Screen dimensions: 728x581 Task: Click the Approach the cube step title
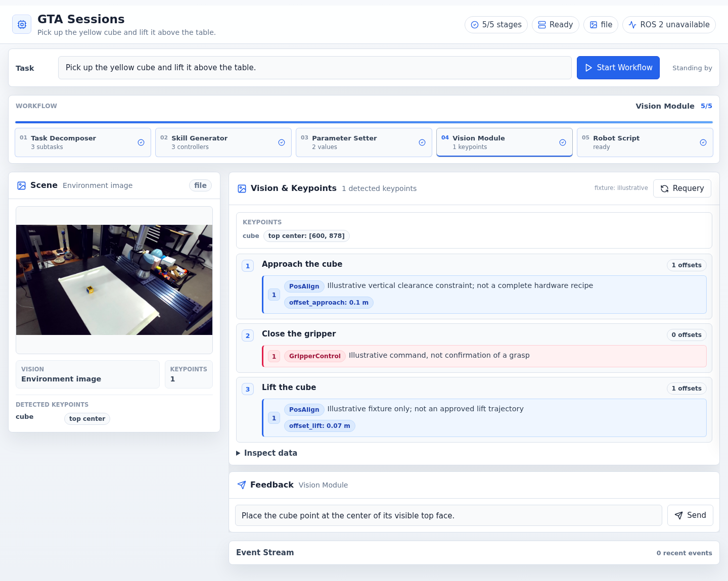[x=302, y=264]
